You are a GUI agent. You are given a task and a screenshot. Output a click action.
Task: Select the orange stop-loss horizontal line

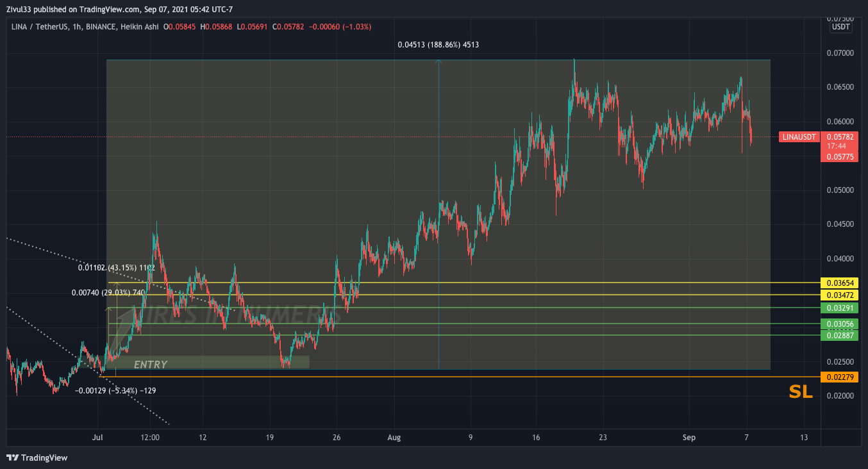click(459, 377)
